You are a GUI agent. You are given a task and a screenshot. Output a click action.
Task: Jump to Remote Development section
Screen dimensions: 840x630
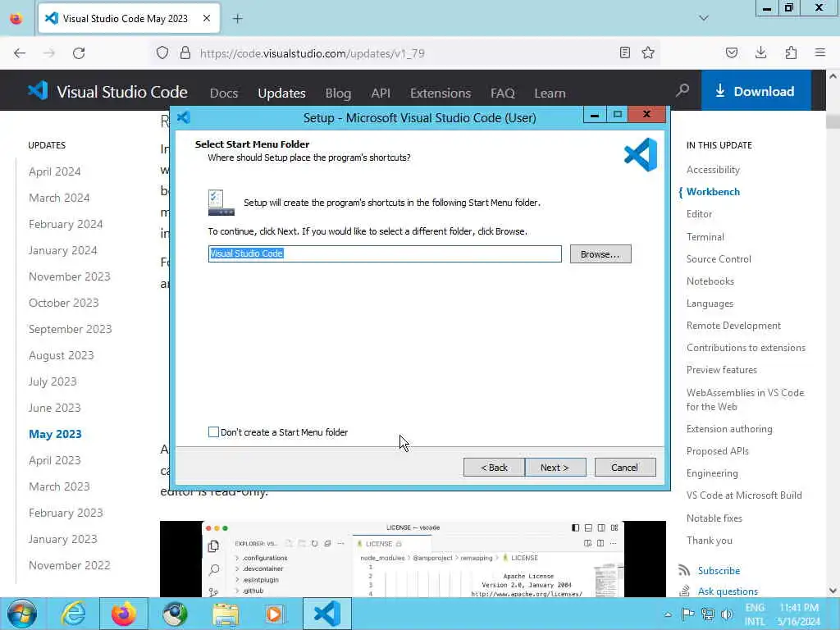pos(733,325)
